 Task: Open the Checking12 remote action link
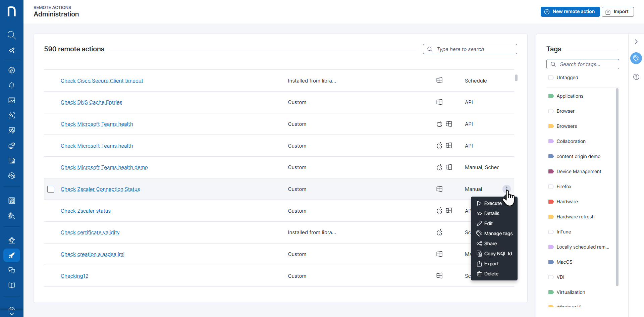coord(74,276)
